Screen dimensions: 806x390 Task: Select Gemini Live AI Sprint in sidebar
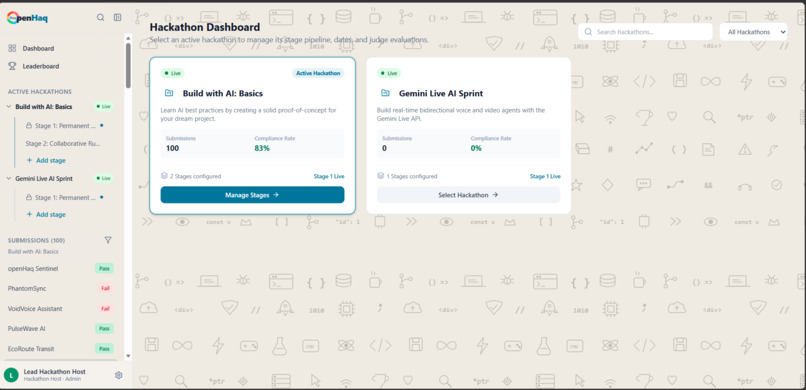coord(44,179)
